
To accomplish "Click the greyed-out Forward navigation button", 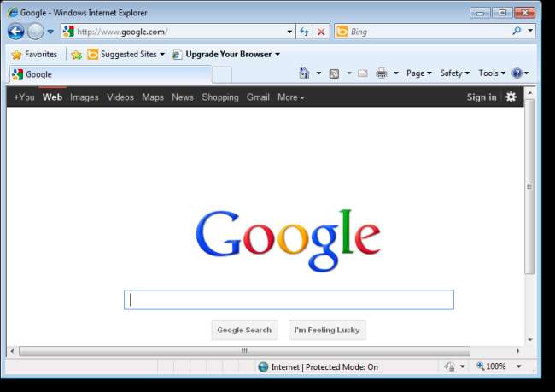I will coord(35,32).
